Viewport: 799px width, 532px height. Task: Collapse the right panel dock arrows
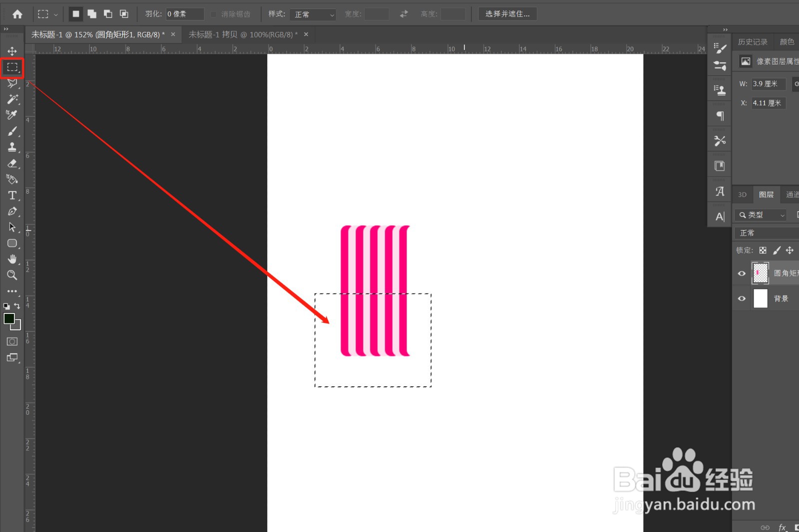[725, 29]
